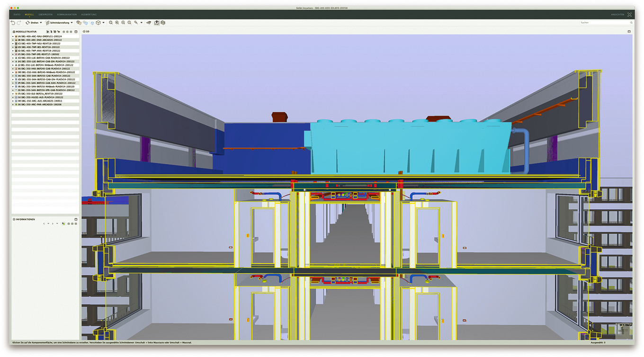Expand SBG-350-TWP-SPE-REVIT17-190502 model

pos(13,54)
